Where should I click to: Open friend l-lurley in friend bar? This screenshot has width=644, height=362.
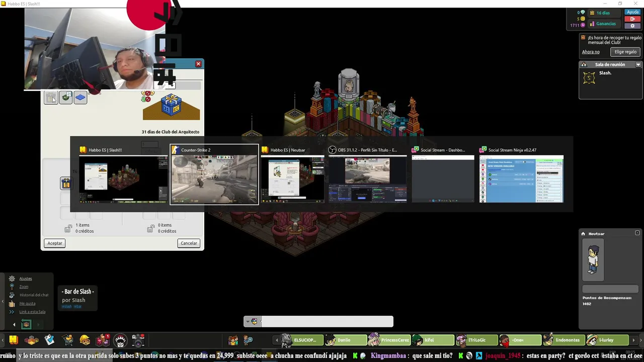pyautogui.click(x=607, y=340)
